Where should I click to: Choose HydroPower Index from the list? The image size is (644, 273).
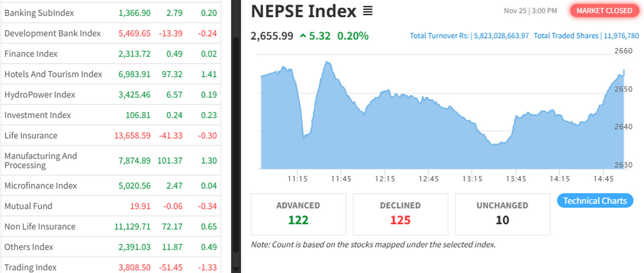pos(40,94)
